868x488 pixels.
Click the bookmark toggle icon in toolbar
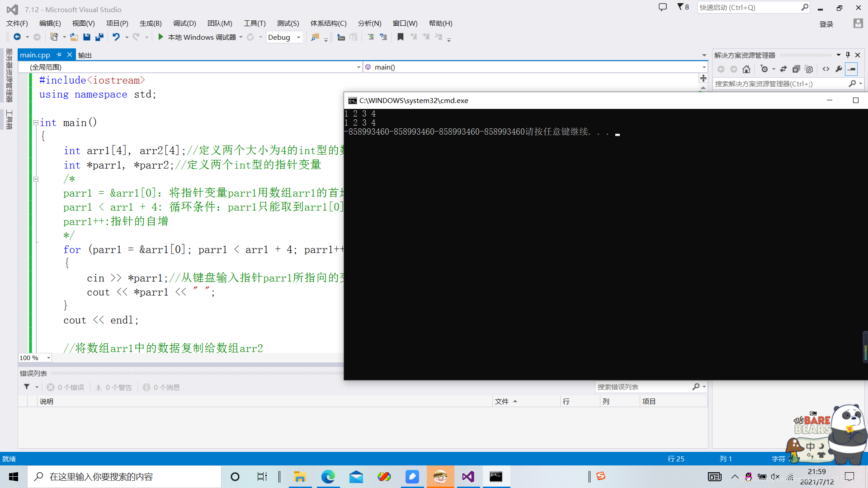coord(400,37)
